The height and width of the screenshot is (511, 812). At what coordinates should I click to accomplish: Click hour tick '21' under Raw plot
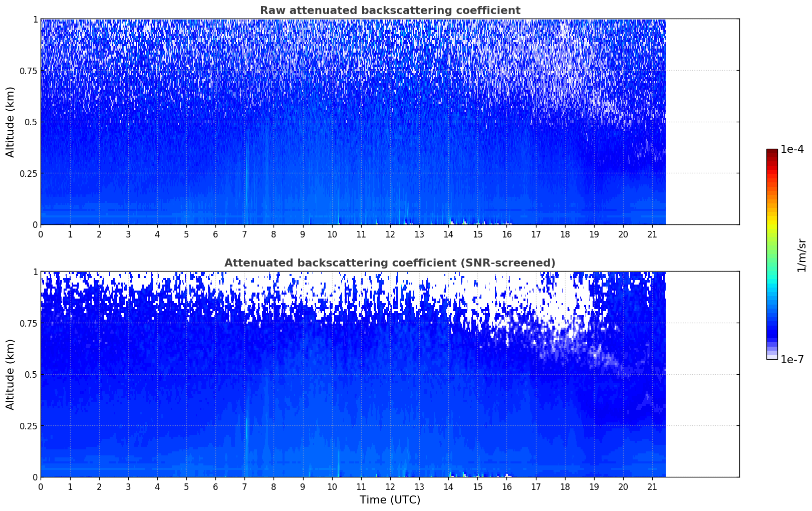(x=652, y=234)
